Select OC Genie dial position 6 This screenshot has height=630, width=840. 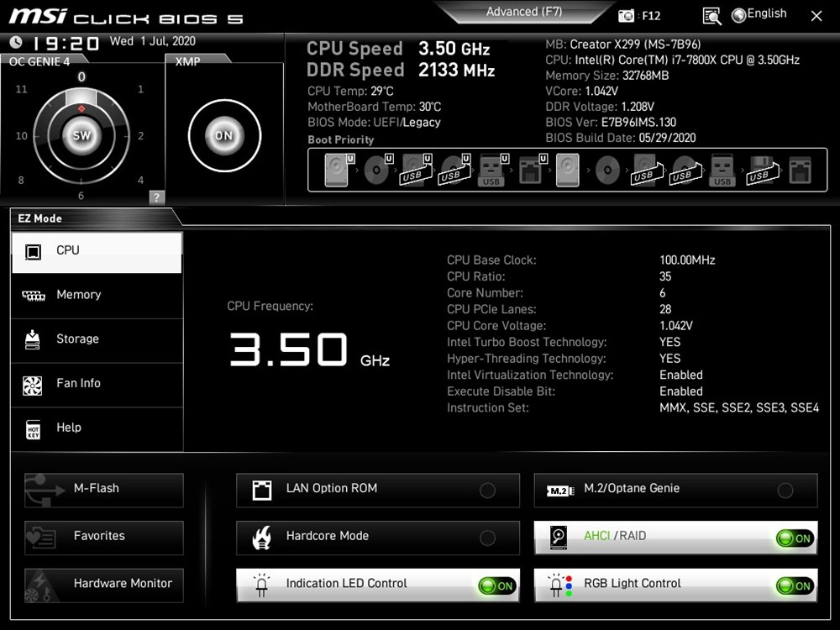(x=81, y=196)
